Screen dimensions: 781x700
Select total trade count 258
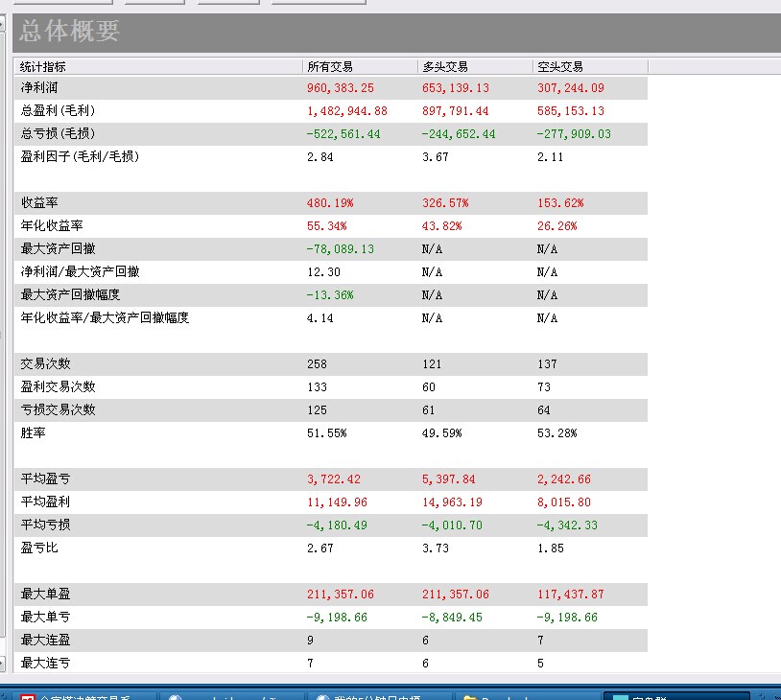(x=317, y=364)
